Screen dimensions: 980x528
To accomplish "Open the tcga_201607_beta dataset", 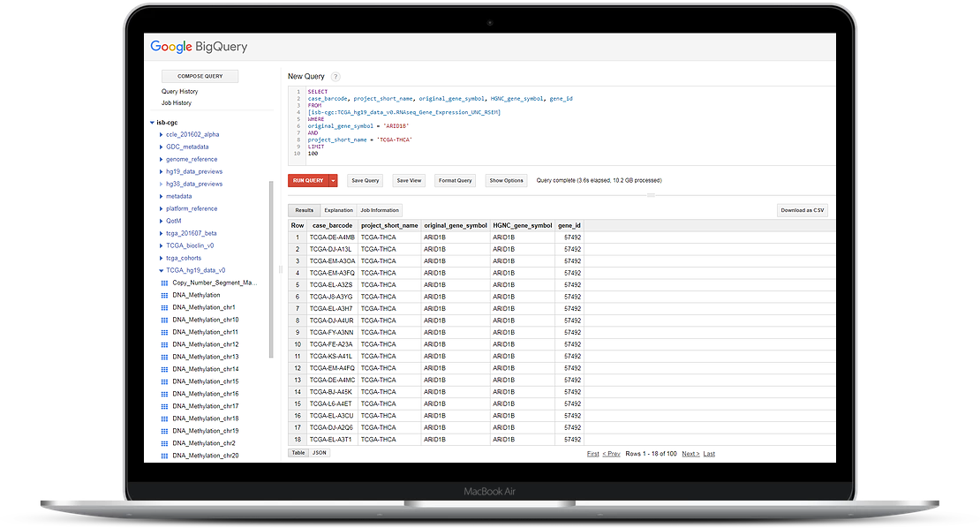I will [192, 234].
